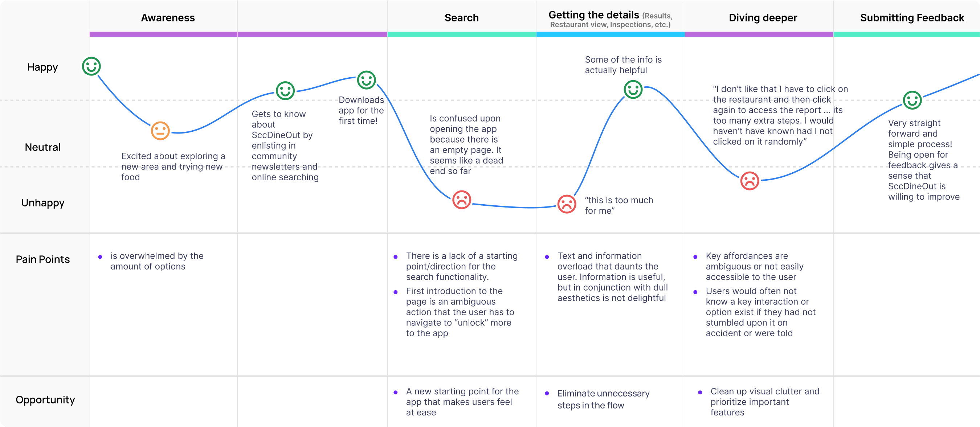The width and height of the screenshot is (980, 427).
Task: Click the sad face in the Search column
Action: (461, 200)
